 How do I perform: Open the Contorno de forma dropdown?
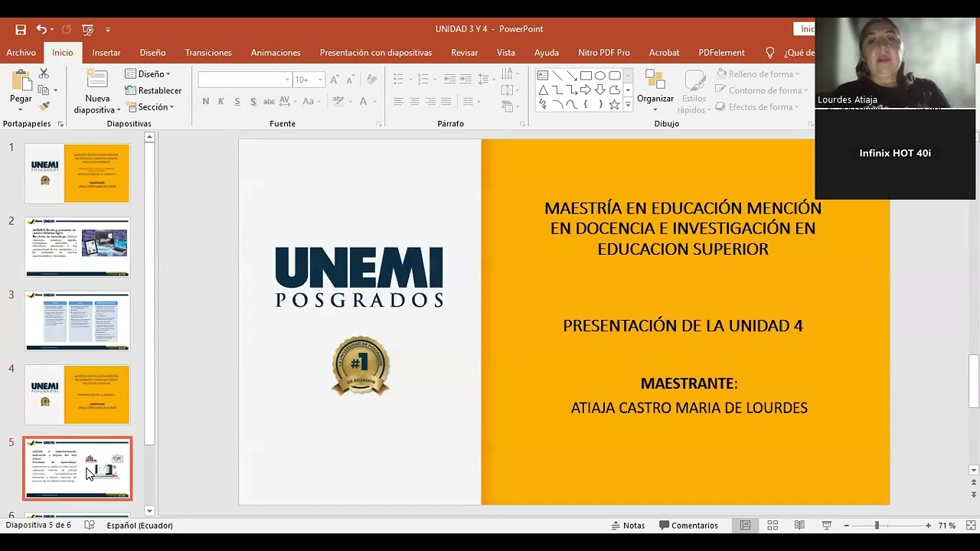tap(760, 90)
